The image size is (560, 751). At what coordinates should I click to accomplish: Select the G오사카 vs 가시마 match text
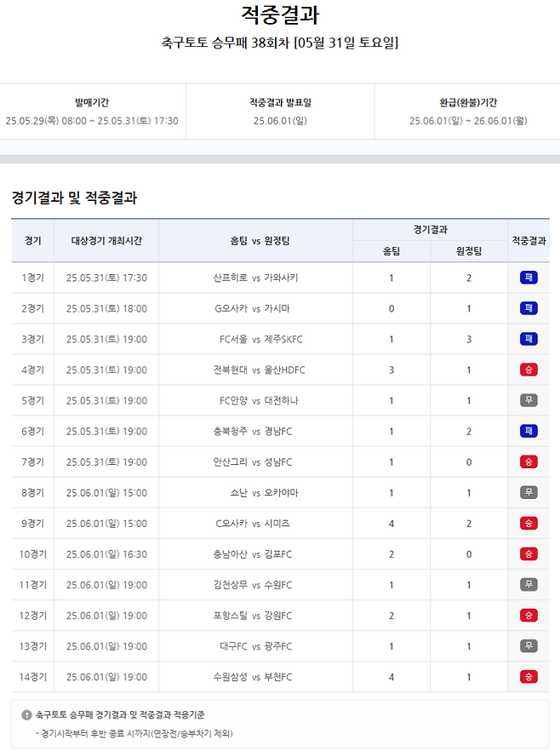tap(252, 308)
